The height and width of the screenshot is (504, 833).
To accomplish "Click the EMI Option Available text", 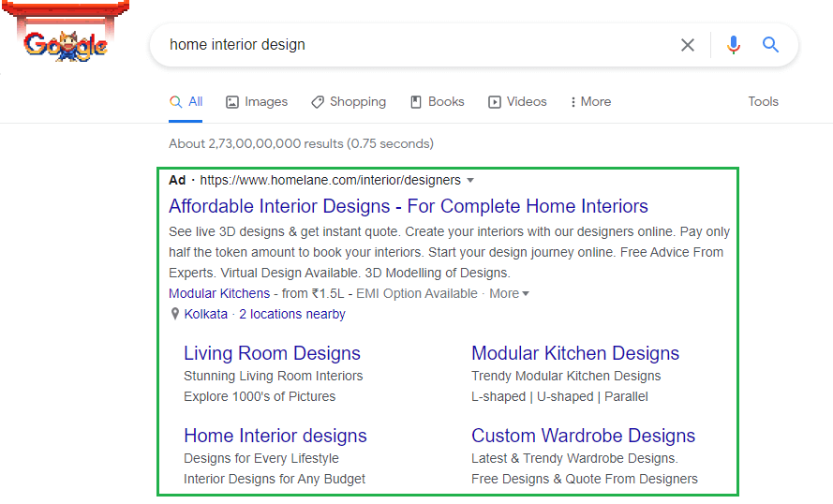I will click(x=416, y=294).
